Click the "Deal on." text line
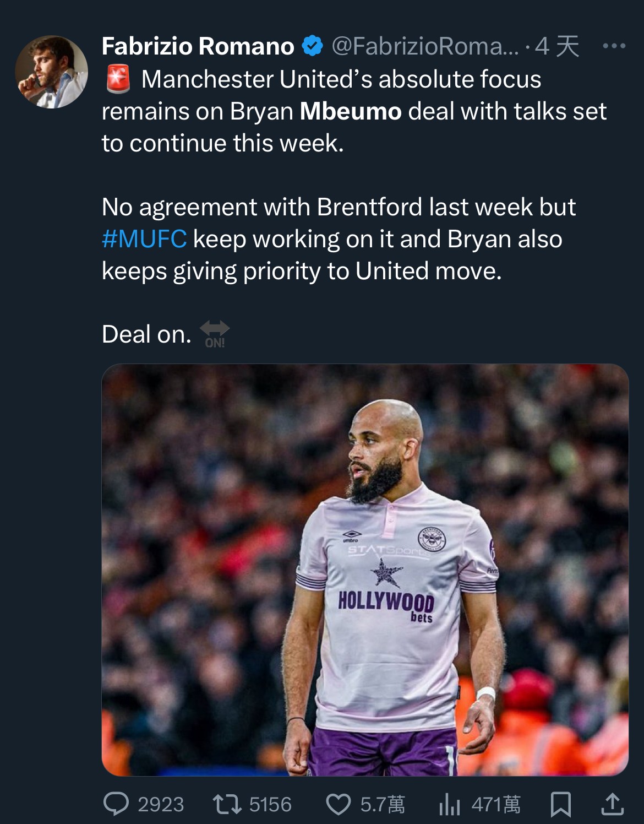The width and height of the screenshot is (644, 824). [x=146, y=334]
